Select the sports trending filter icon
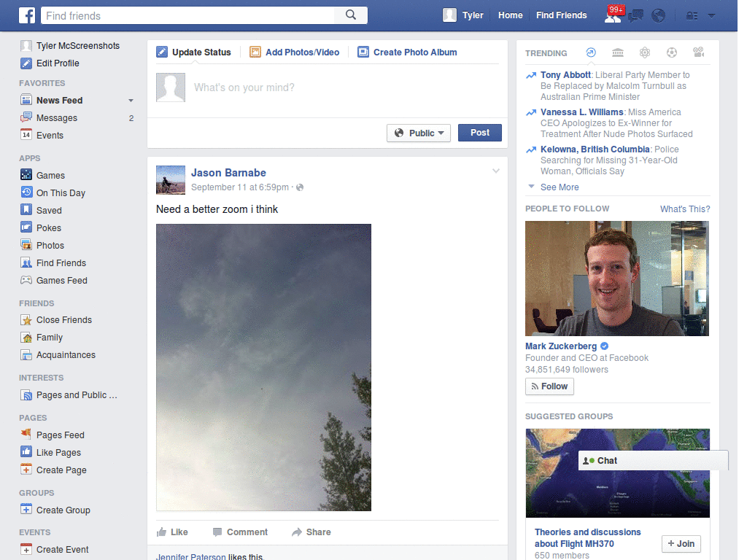 pos(672,52)
